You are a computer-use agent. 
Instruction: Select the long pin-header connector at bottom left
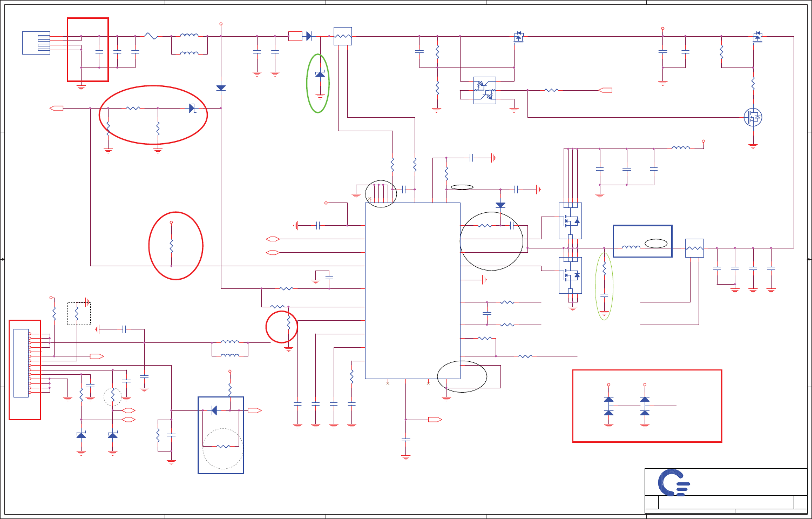point(21,363)
